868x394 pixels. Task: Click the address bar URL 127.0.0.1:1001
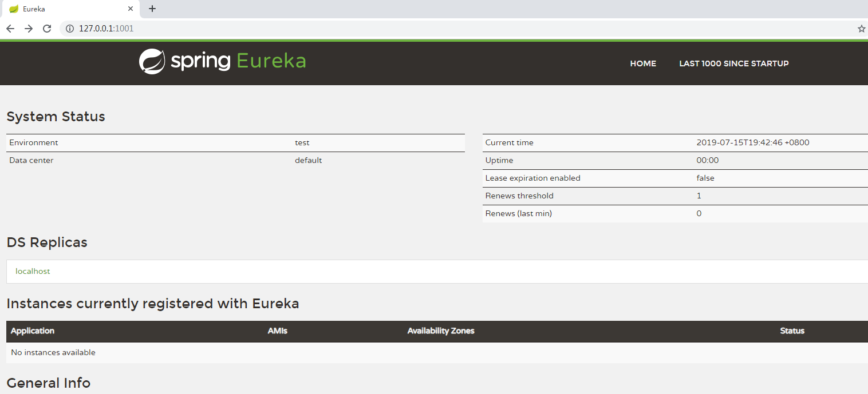point(106,29)
